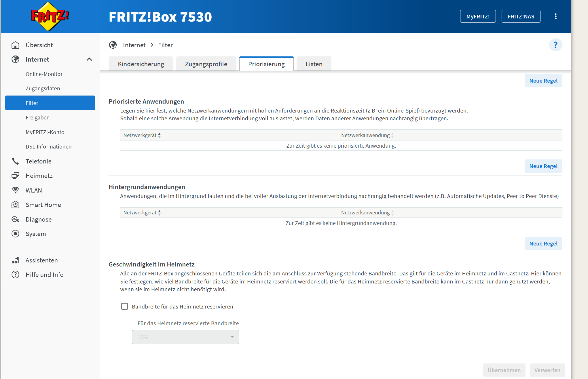Click the Diagnose icon in sidebar
This screenshot has height=379, width=588.
15,219
